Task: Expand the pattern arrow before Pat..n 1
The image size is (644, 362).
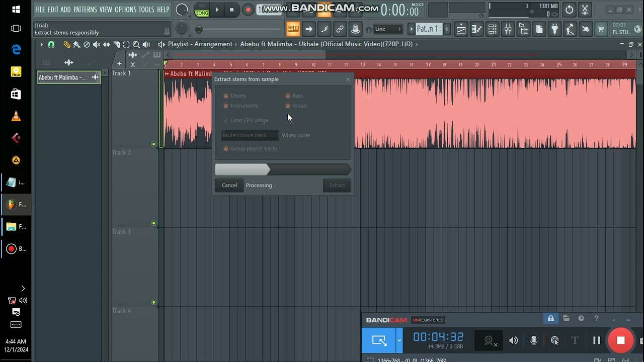Action: point(411,29)
